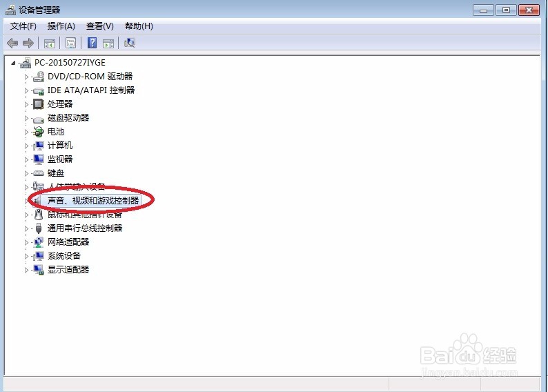
Task: Open the 查看(V) menu
Action: point(100,26)
